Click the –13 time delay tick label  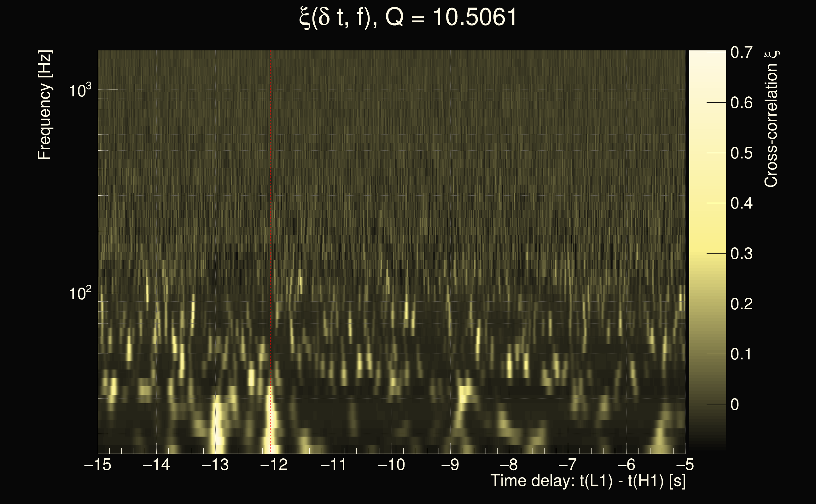215,465
